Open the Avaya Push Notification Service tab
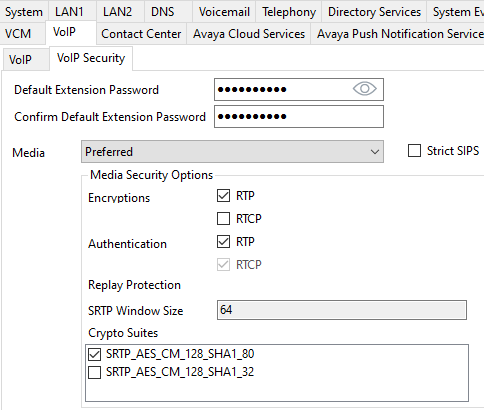Image resolution: width=484 pixels, height=410 pixels. click(x=398, y=34)
